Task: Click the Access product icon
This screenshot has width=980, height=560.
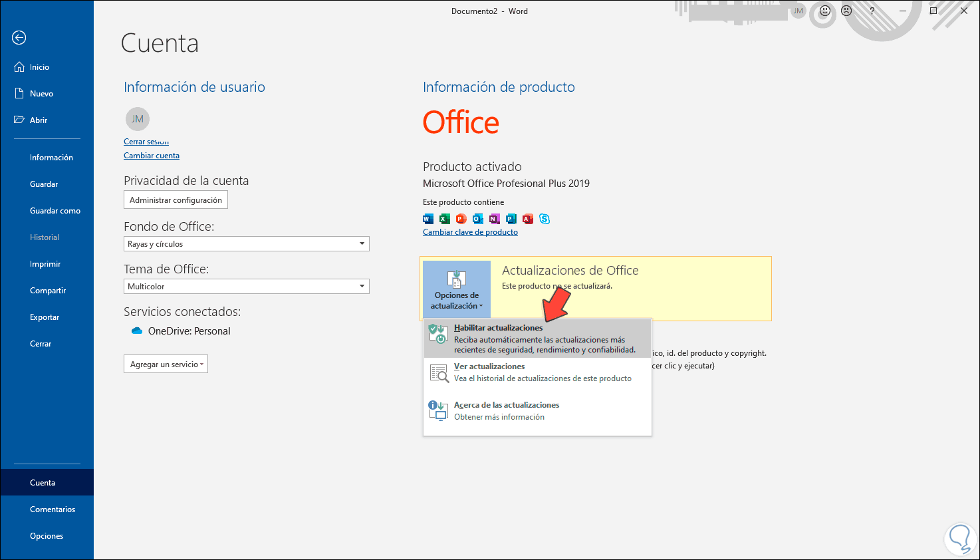Action: coord(528,219)
